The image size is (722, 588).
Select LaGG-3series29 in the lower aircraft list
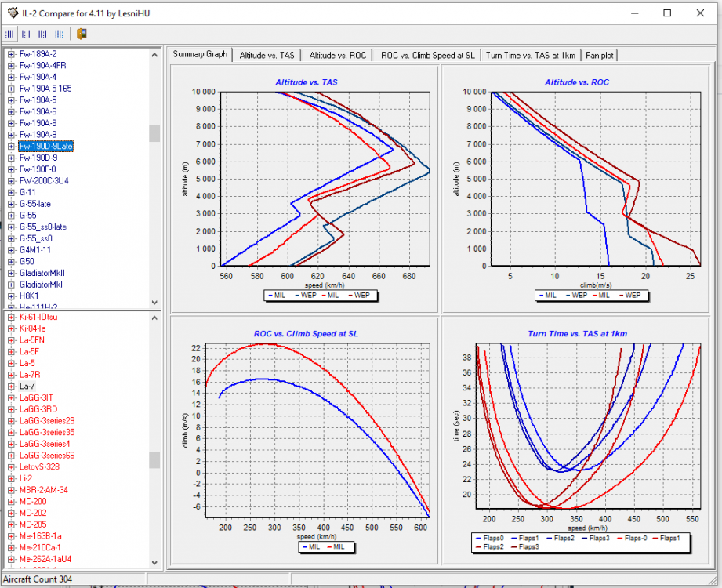coord(47,421)
